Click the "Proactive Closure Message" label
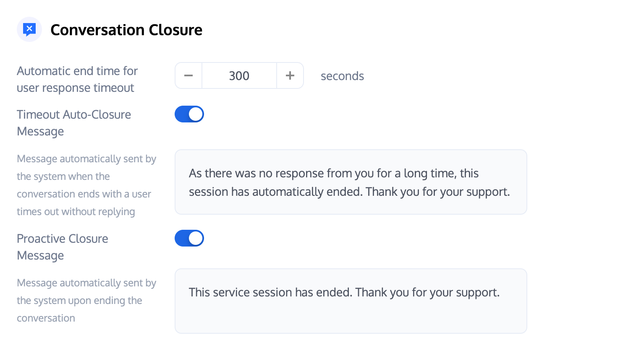The width and height of the screenshot is (644, 348). [63, 247]
